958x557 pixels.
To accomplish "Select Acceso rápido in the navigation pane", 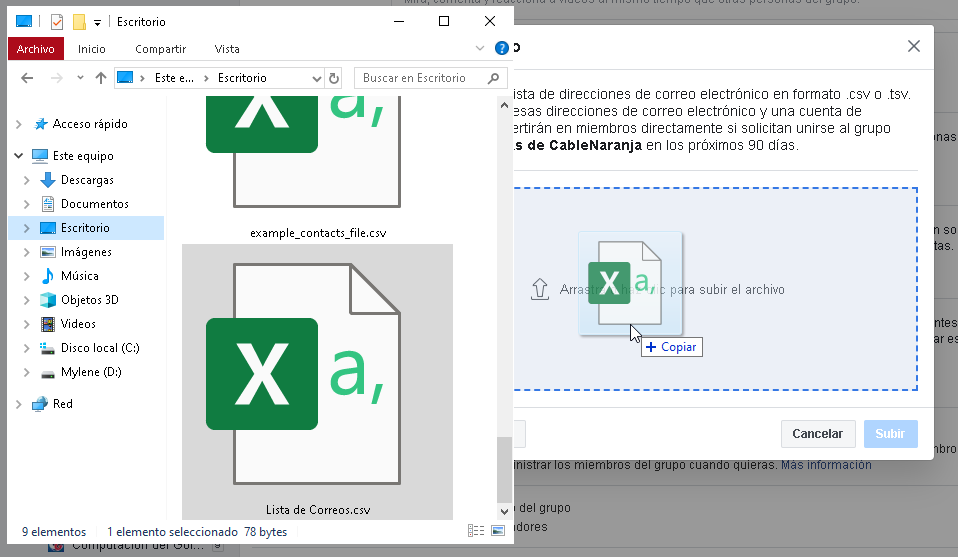I will click(x=90, y=124).
